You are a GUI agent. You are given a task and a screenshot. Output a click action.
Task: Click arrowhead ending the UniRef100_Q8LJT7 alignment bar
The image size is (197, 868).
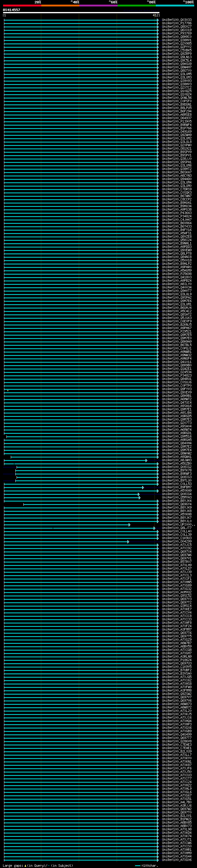(x=154, y=528)
